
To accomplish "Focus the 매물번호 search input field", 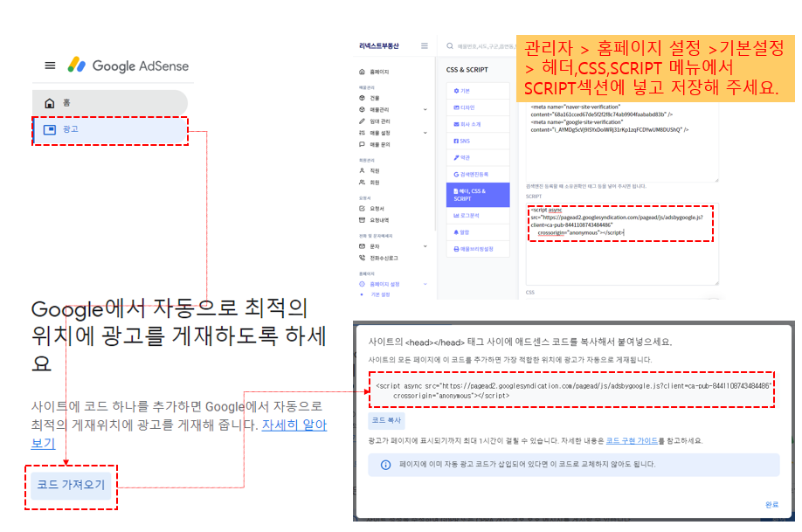I will pos(486,46).
